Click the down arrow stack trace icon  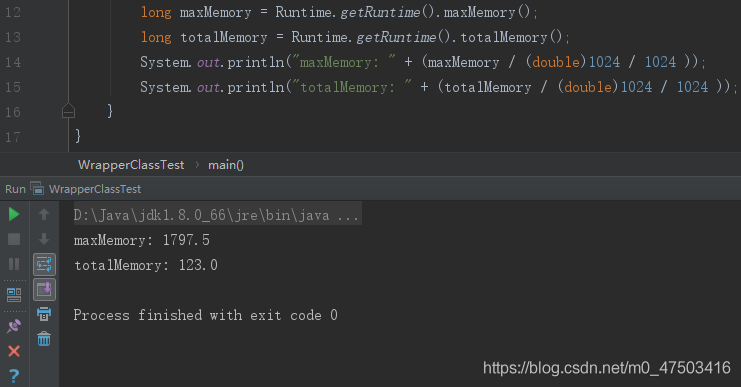[x=44, y=239]
